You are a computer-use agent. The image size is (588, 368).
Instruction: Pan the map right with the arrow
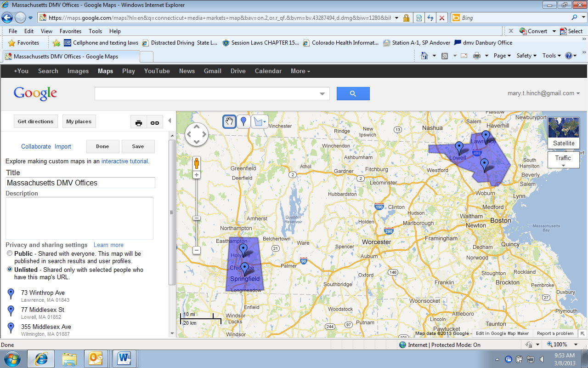(x=204, y=134)
